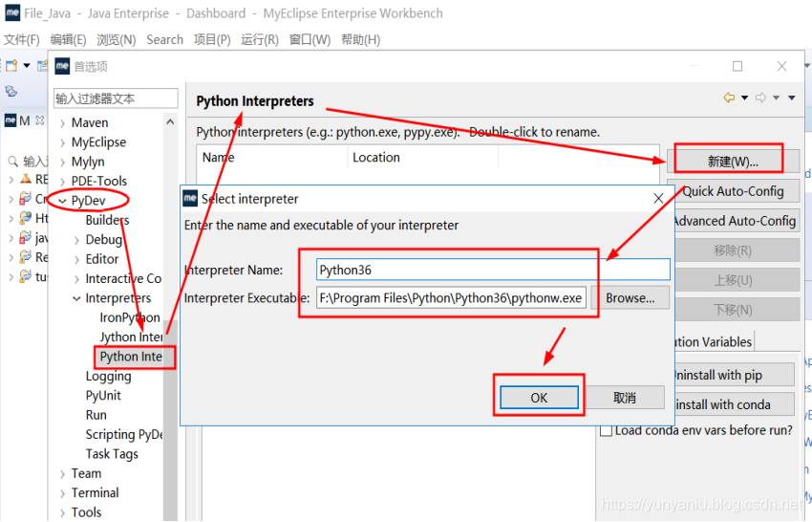Click the New wizard toolbar icon
Screen dimensions: 812x522
11,66
